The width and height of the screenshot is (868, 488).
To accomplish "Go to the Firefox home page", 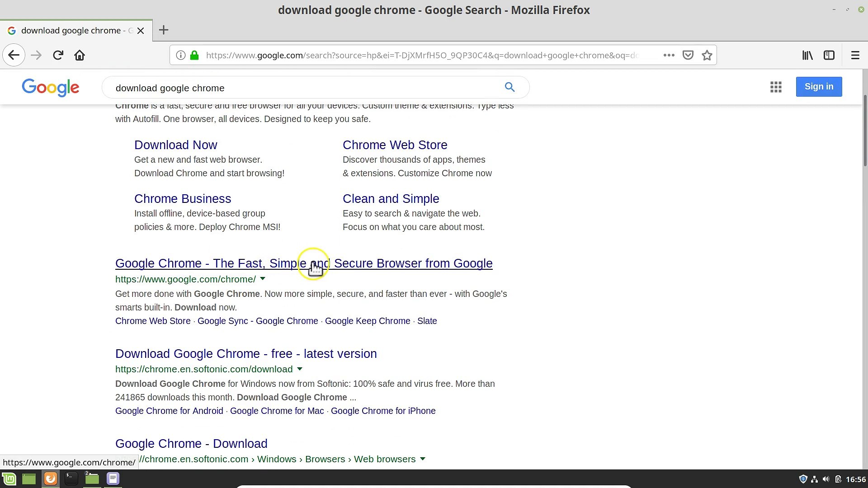I will coord(80,55).
